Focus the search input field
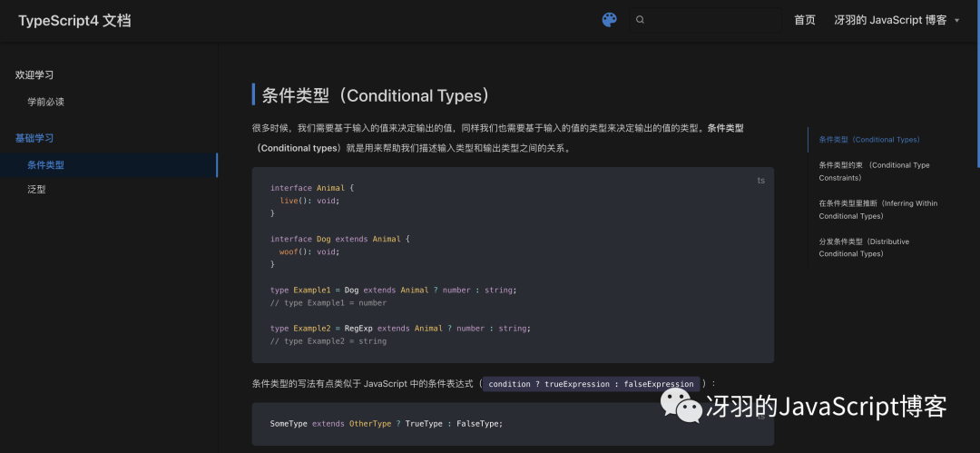The image size is (980, 453). pos(706,20)
